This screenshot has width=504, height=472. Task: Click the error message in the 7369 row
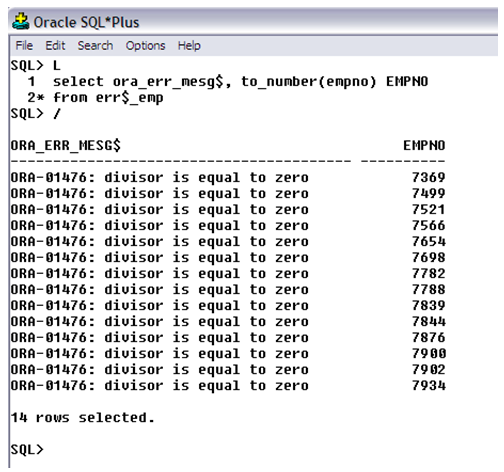click(159, 178)
